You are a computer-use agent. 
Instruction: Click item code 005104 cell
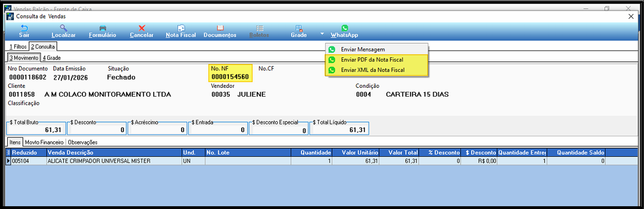pos(29,161)
